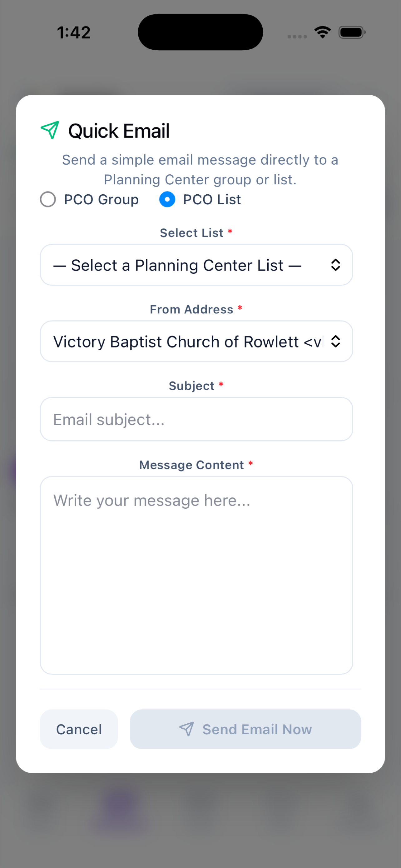Click the chevron arrows on From Address
Image resolution: width=401 pixels, height=868 pixels.
335,341
